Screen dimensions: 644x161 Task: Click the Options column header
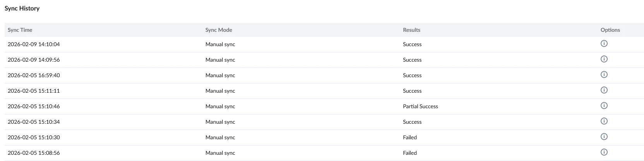[x=610, y=30]
